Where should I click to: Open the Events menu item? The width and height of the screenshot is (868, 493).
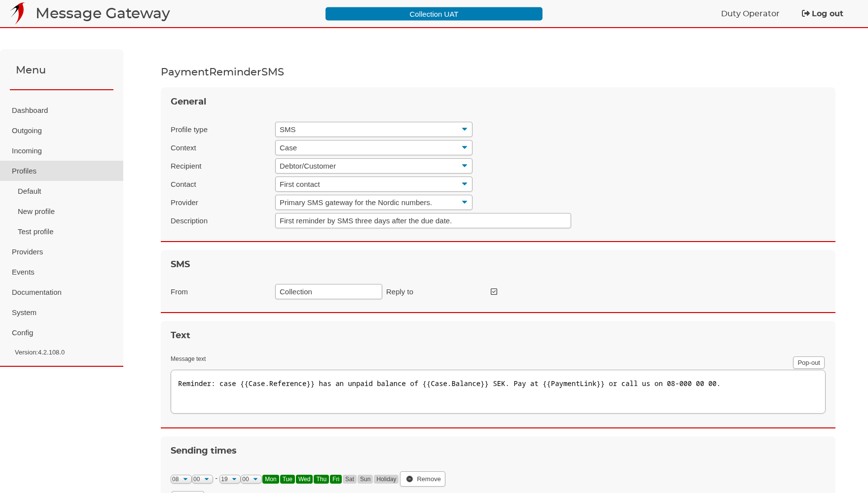pos(62,272)
